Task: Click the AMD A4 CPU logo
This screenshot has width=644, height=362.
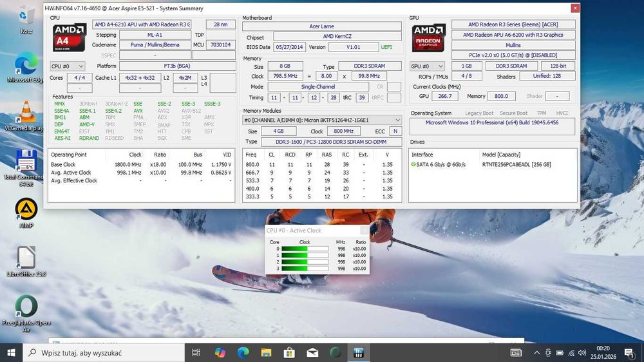Action: click(x=70, y=37)
